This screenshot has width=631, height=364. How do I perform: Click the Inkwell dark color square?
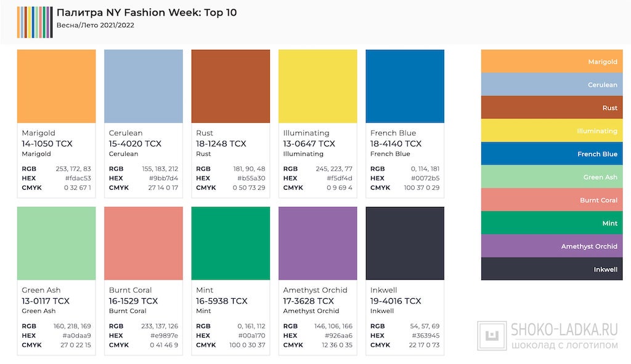click(405, 243)
